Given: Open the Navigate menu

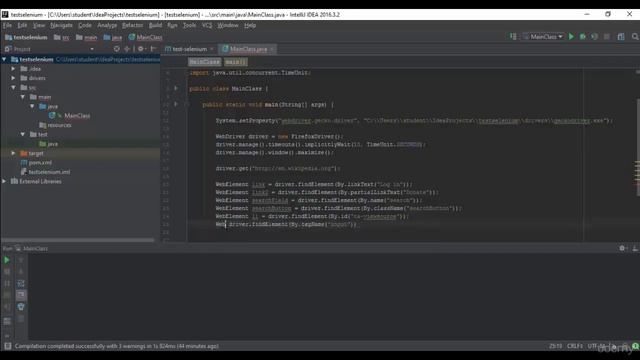Looking at the screenshot, I should click(61, 25).
